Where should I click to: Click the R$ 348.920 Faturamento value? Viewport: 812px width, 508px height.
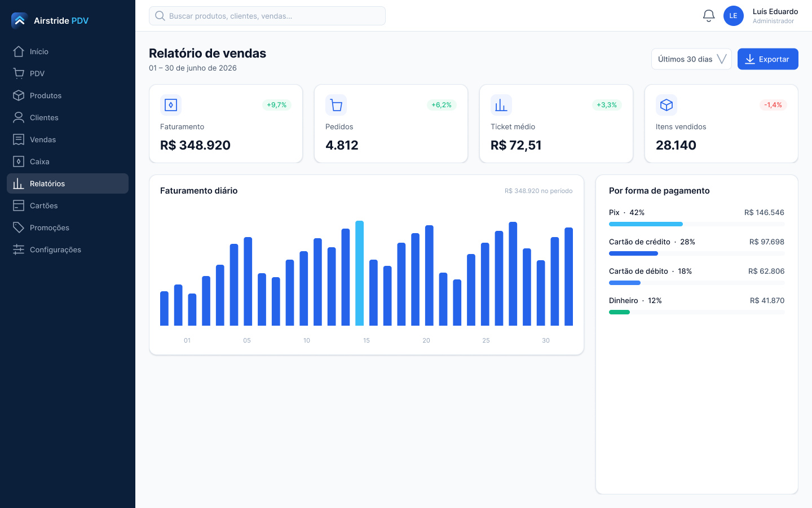tap(195, 145)
